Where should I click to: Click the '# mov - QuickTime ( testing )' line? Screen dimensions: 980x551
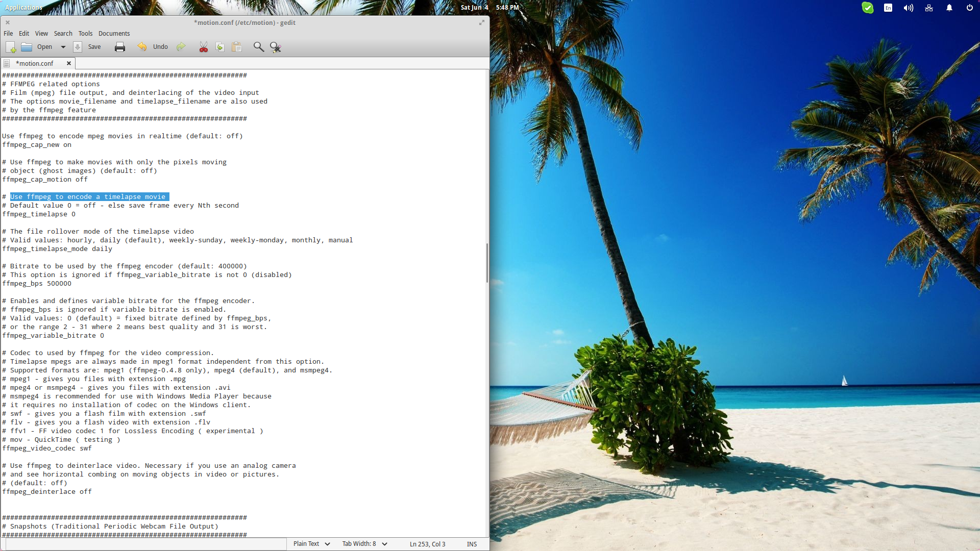pos(61,440)
